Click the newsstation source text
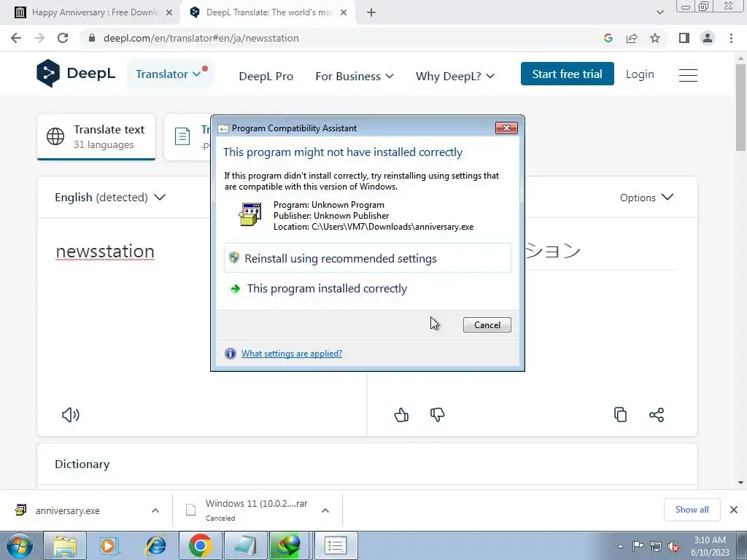747x560 pixels. (105, 252)
